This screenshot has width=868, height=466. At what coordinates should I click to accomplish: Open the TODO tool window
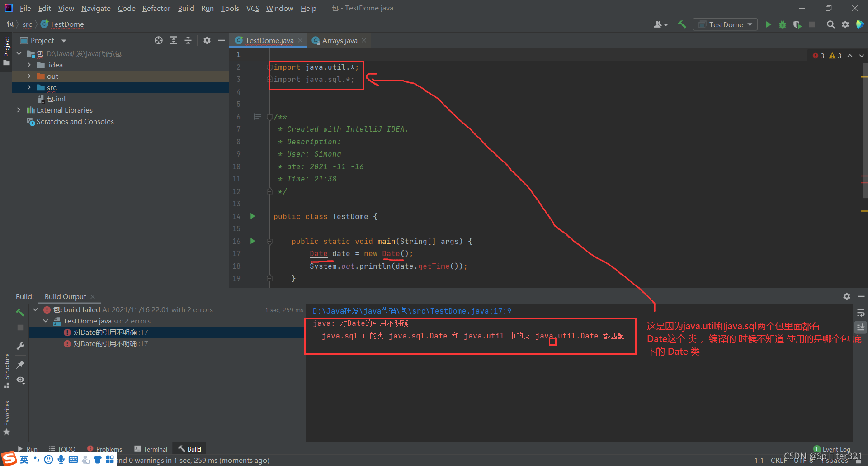point(62,449)
